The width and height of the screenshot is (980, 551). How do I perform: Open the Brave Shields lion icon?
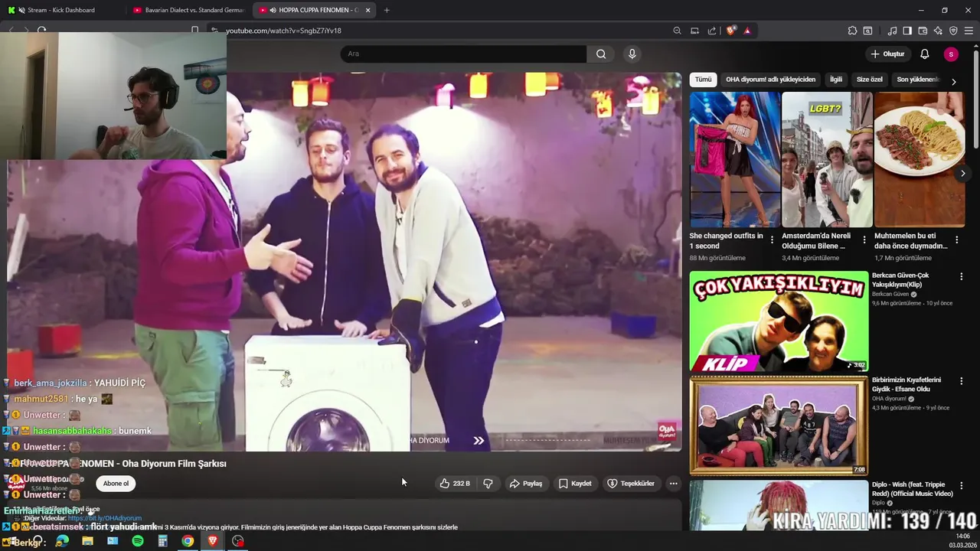coord(731,31)
